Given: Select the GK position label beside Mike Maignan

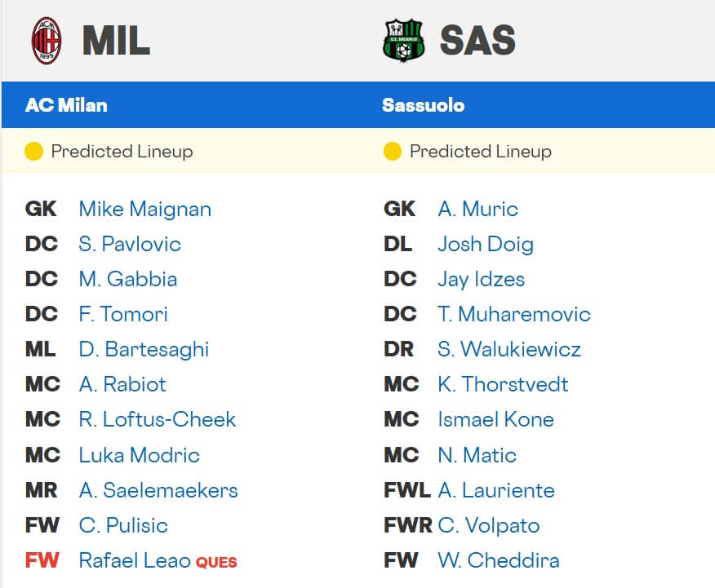Looking at the screenshot, I should pyautogui.click(x=40, y=209).
